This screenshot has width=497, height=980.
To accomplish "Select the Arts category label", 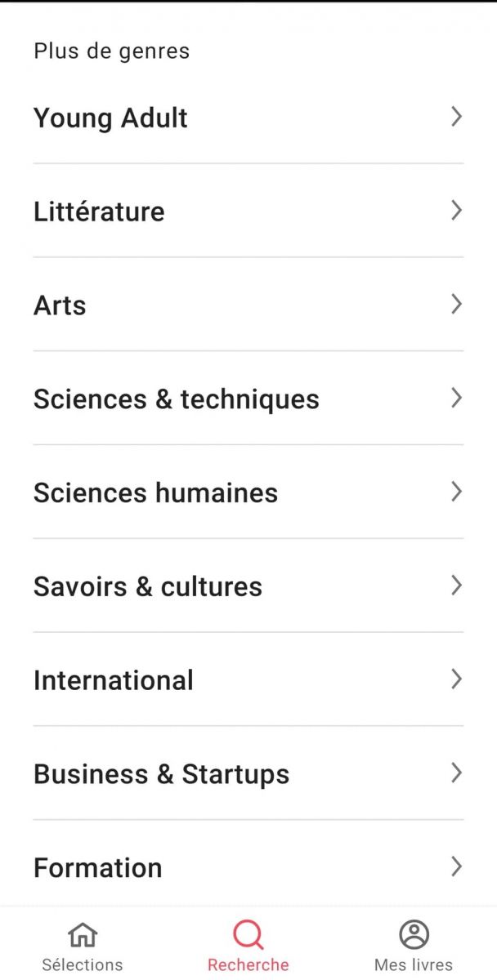I will [60, 305].
